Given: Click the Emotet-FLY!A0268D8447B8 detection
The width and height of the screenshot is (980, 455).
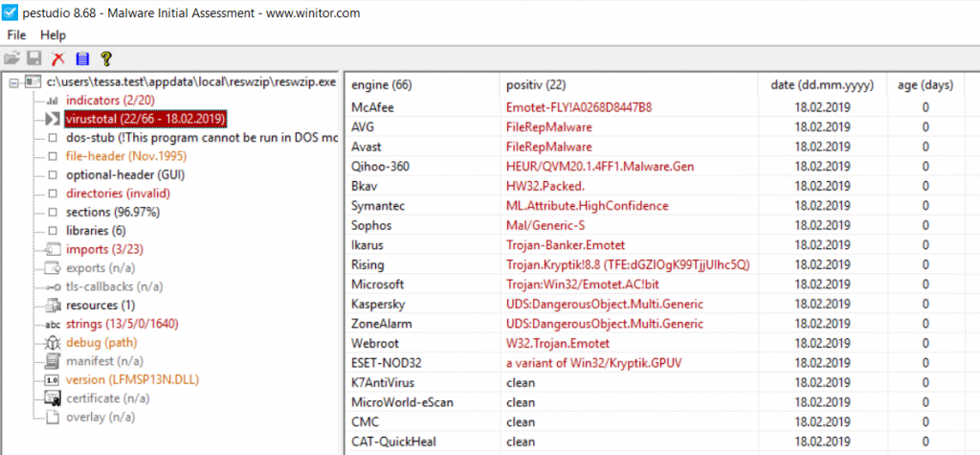Looking at the screenshot, I should click(x=579, y=107).
